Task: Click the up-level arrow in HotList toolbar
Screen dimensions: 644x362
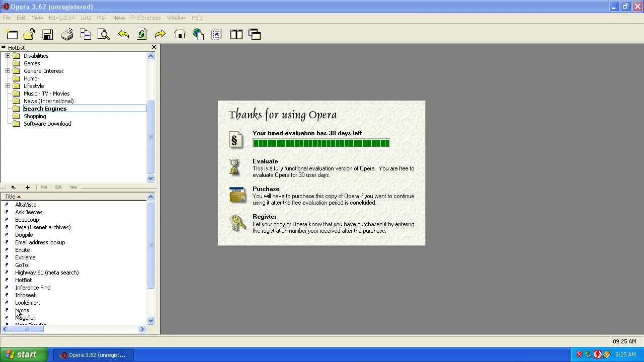Action: (13, 187)
